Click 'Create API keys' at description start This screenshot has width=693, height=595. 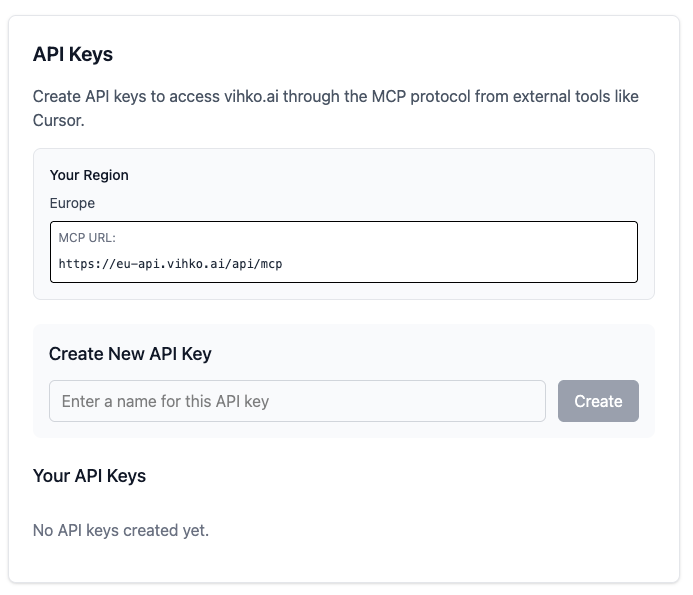point(89,97)
